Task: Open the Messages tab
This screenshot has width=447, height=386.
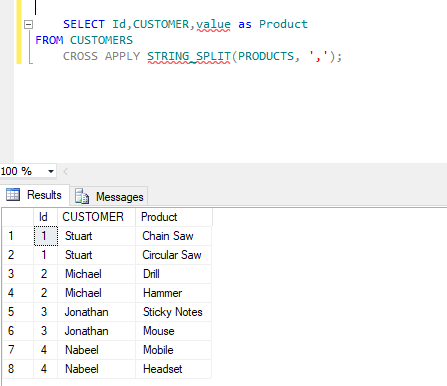Action: (x=109, y=197)
